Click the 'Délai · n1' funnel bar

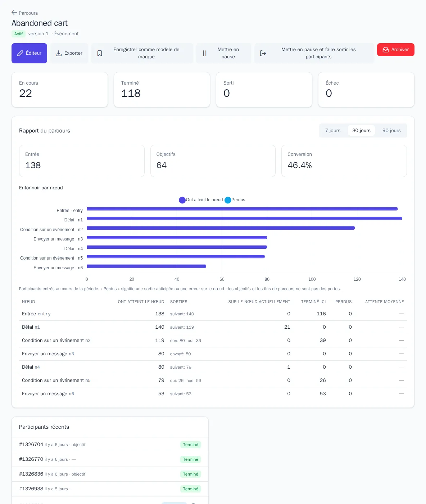click(244, 219)
